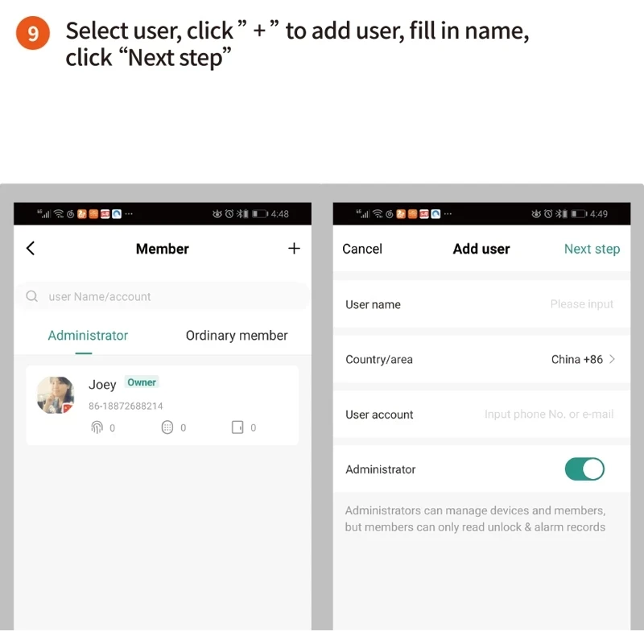The height and width of the screenshot is (644, 644).
Task: Tap Cancel on Add user screen
Action: coord(361,249)
